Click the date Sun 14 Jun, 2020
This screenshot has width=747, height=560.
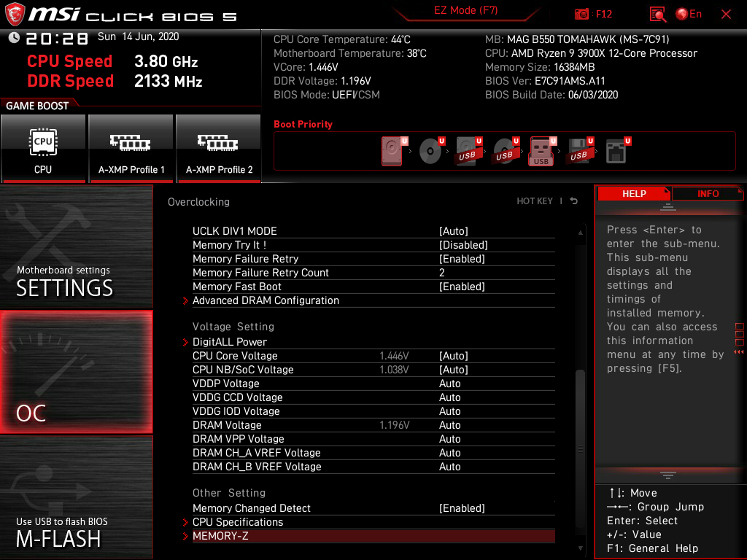point(138,36)
